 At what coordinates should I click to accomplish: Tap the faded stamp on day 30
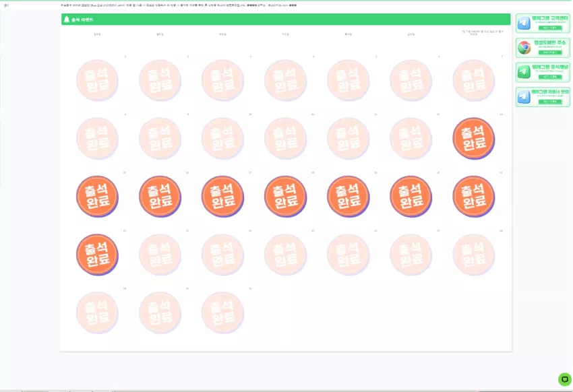(160, 313)
